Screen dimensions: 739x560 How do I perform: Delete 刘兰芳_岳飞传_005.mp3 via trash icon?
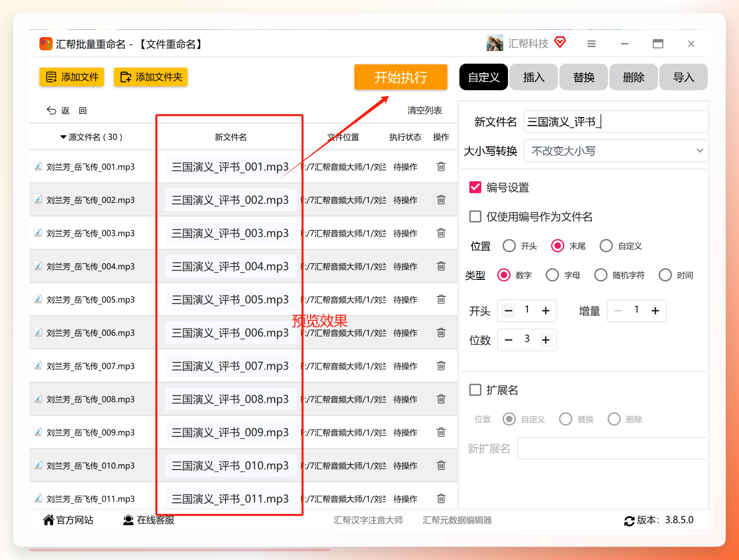[441, 299]
